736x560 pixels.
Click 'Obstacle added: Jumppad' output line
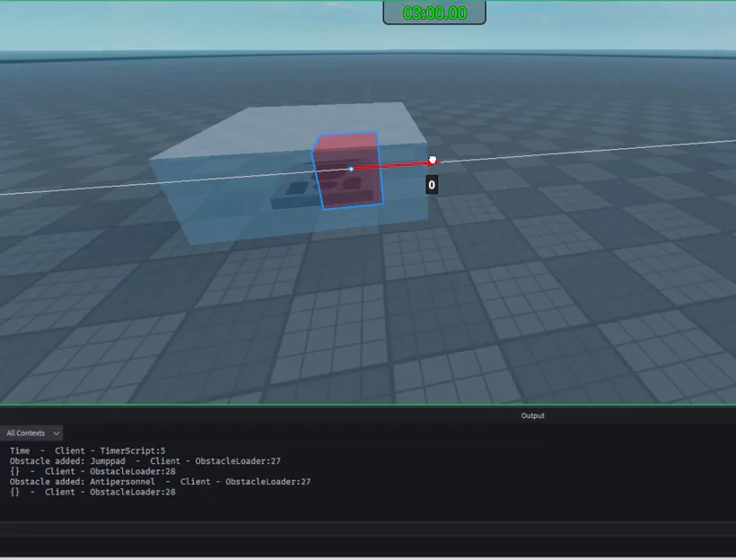(x=145, y=461)
